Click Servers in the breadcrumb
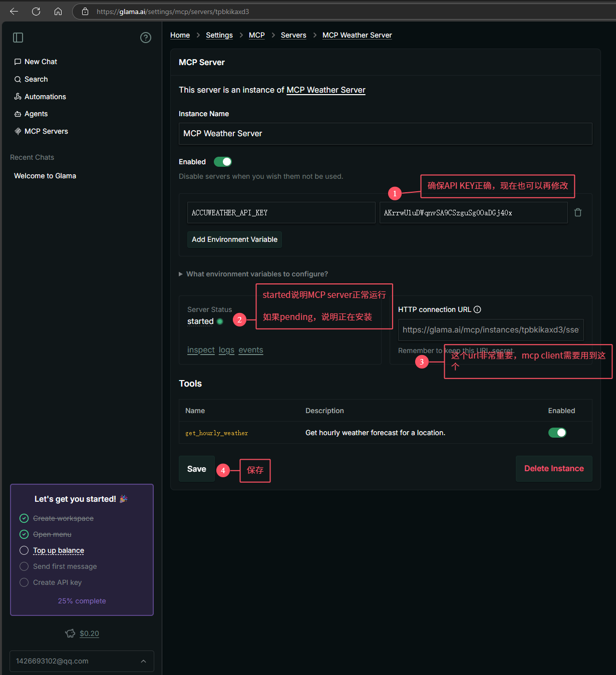 tap(293, 35)
